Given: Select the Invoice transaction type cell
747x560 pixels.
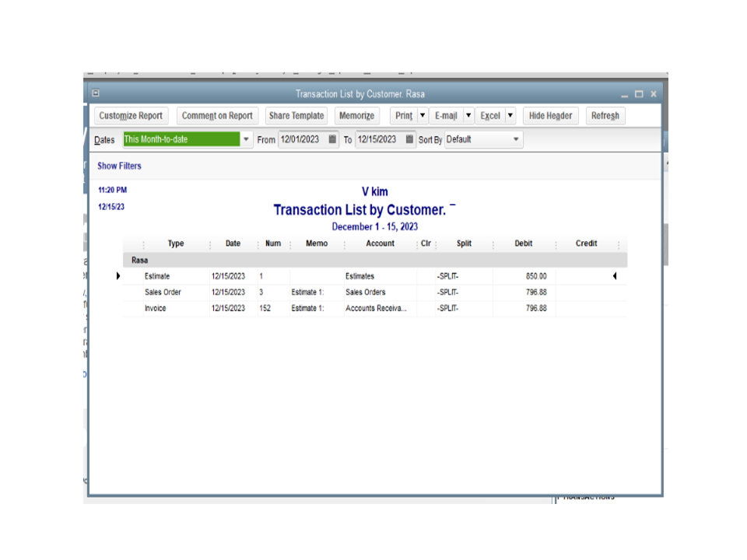Looking at the screenshot, I should pos(156,308).
